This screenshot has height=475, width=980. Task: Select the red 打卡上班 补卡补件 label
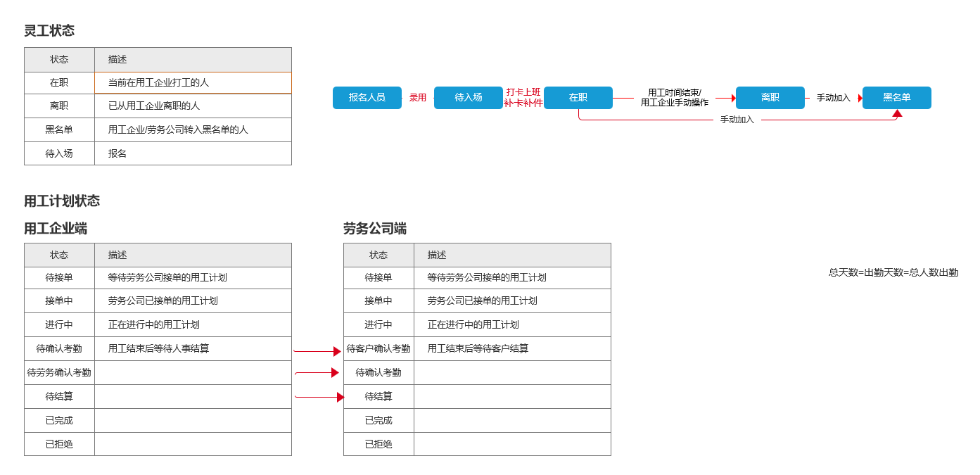click(523, 97)
